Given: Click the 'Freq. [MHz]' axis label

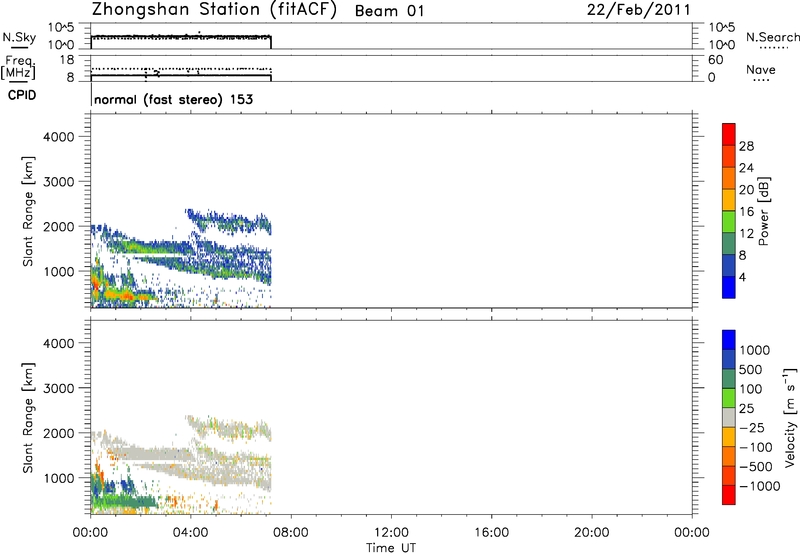Looking at the screenshot, I should coord(18,67).
